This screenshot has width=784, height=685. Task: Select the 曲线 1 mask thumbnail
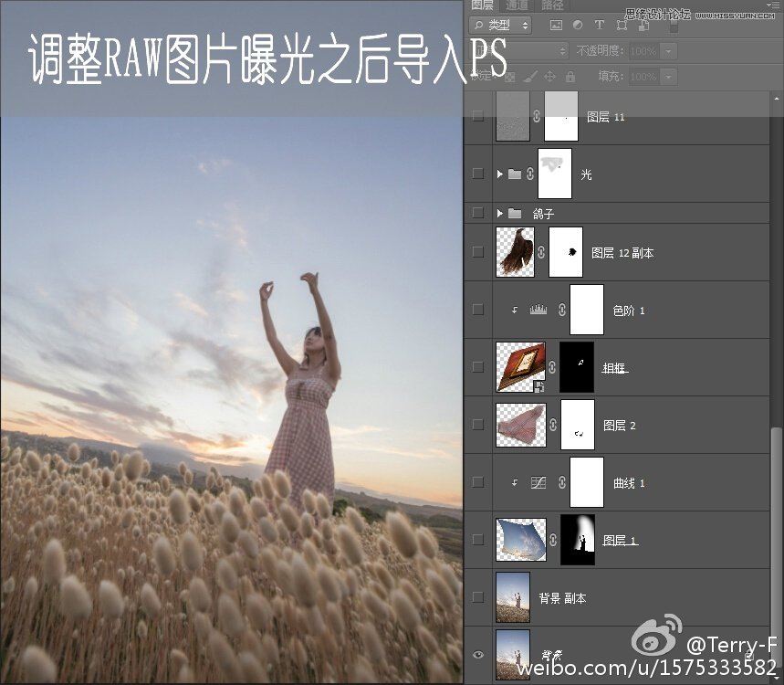tap(586, 482)
